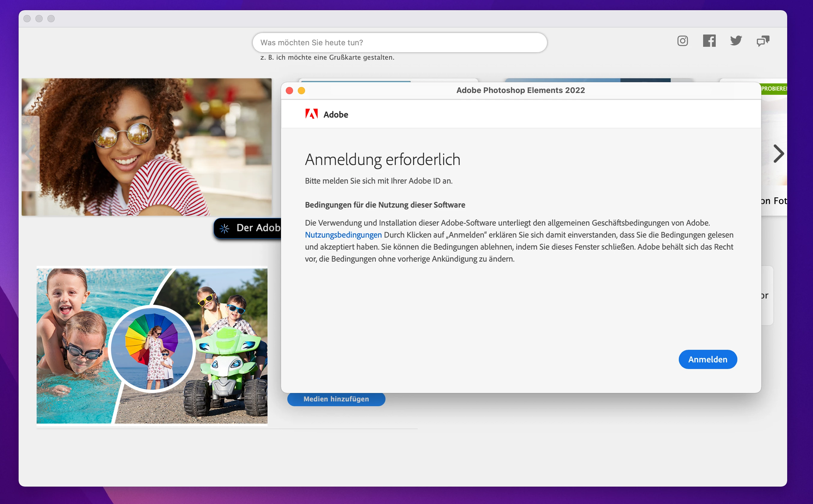Click the Adobe Photoshop Elements 2022 title bar
The height and width of the screenshot is (504, 813).
pyautogui.click(x=520, y=90)
